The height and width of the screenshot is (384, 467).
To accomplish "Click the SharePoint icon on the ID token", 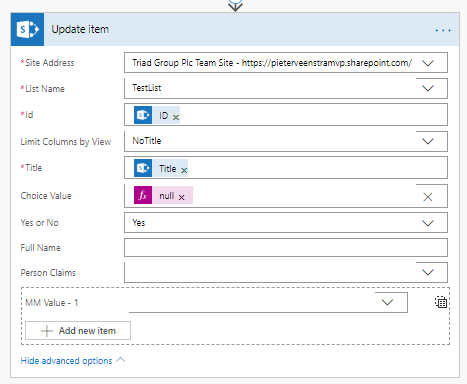I will click(143, 115).
